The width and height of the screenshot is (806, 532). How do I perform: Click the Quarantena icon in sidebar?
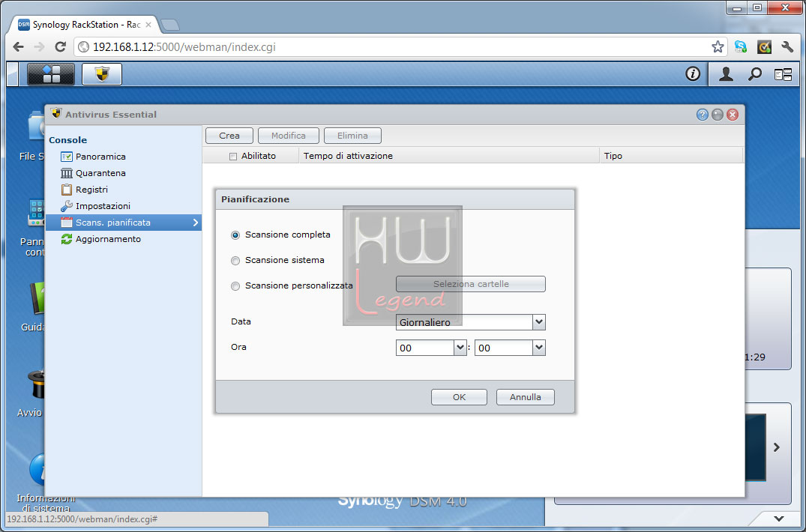point(66,173)
